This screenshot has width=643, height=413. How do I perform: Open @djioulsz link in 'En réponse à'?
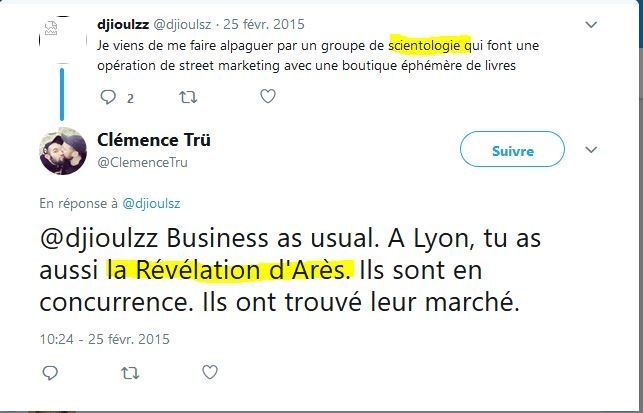pyautogui.click(x=151, y=203)
